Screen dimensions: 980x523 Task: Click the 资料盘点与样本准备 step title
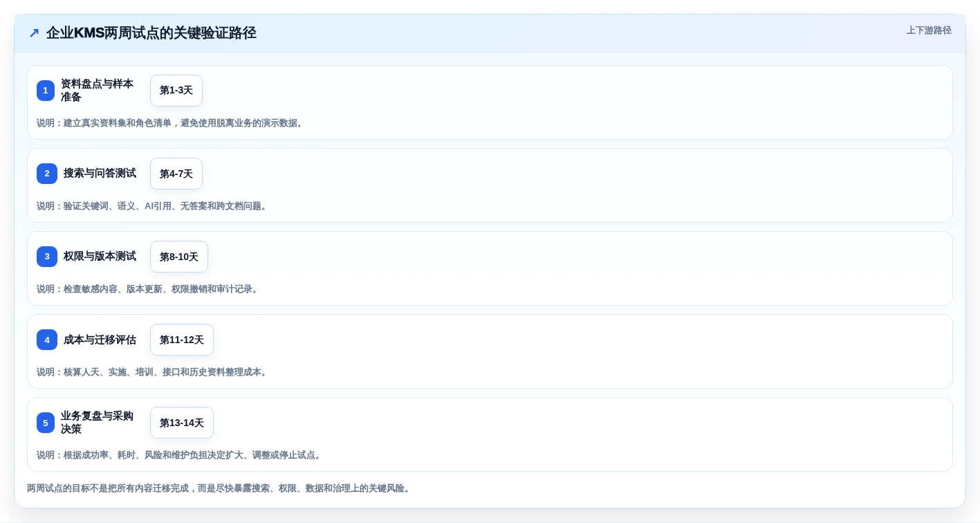point(98,91)
